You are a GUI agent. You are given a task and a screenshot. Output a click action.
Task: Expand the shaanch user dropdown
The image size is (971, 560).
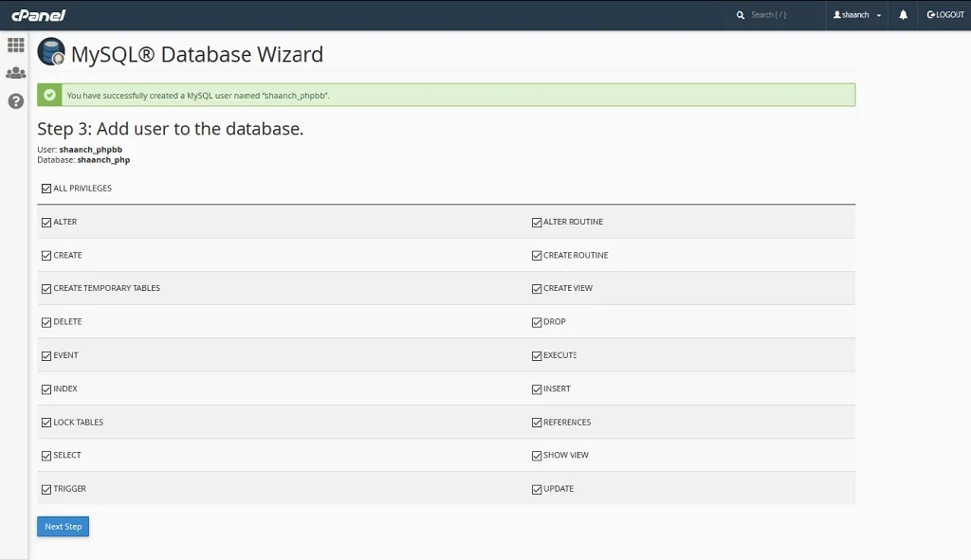point(857,15)
